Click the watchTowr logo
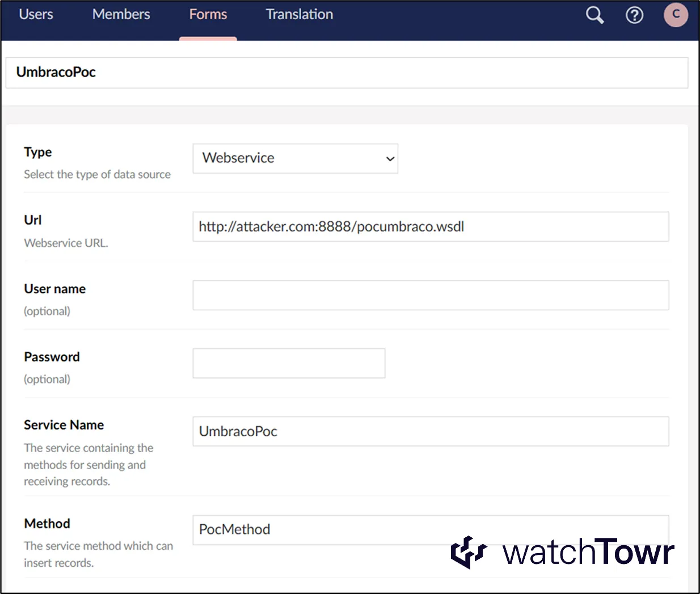Screen dimensions: 700x594 point(562,552)
